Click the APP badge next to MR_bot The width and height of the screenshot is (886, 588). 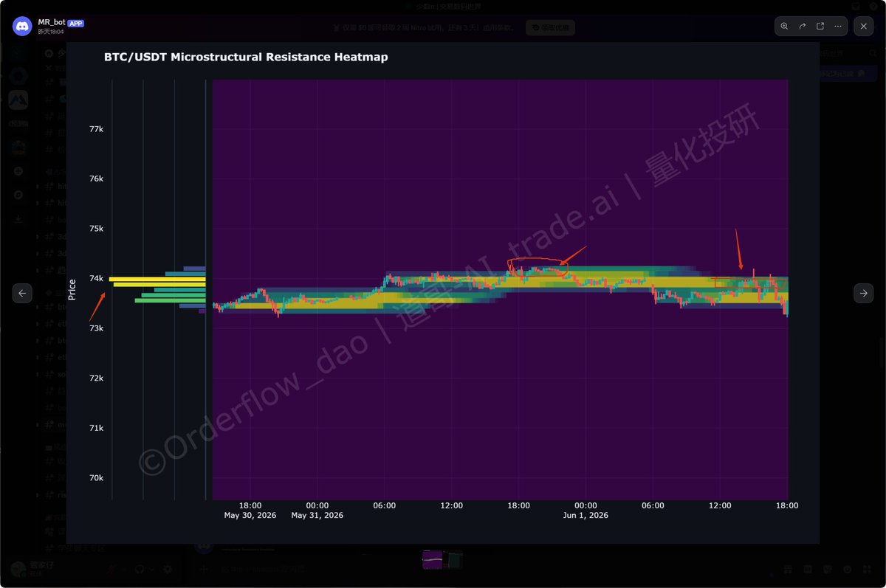(x=76, y=23)
